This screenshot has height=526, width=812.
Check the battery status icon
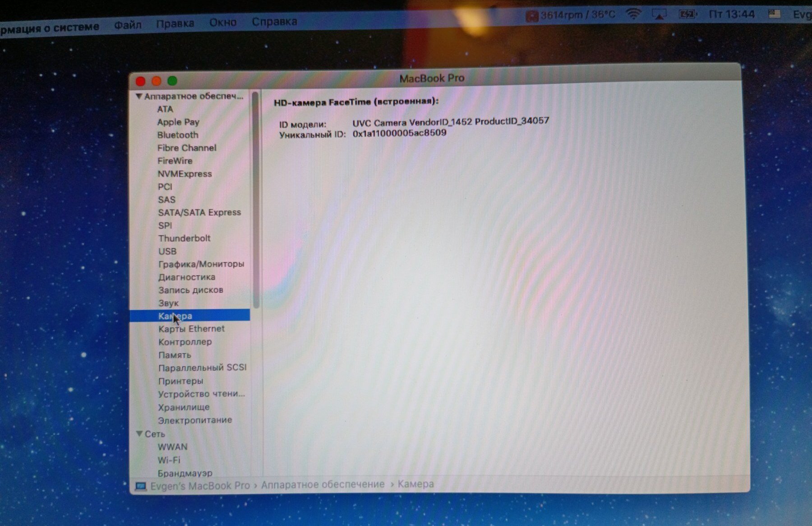[x=687, y=14]
